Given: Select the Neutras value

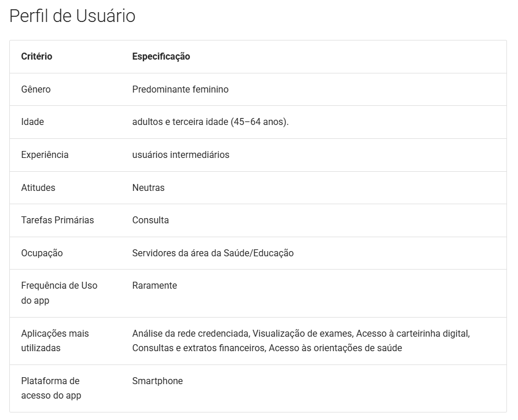Looking at the screenshot, I should 148,188.
